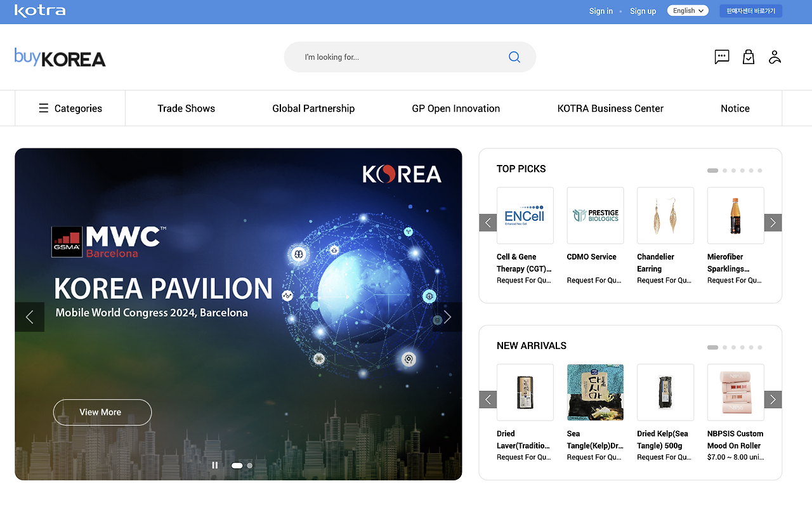Open CDMO Service product title link
Image resolution: width=812 pixels, height=521 pixels.
pos(592,257)
